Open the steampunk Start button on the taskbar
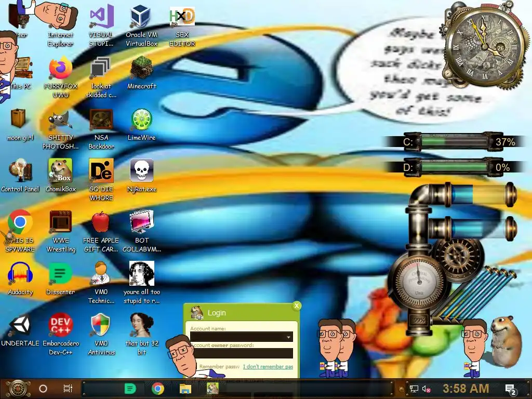Image resolution: width=532 pixels, height=399 pixels. click(18, 389)
